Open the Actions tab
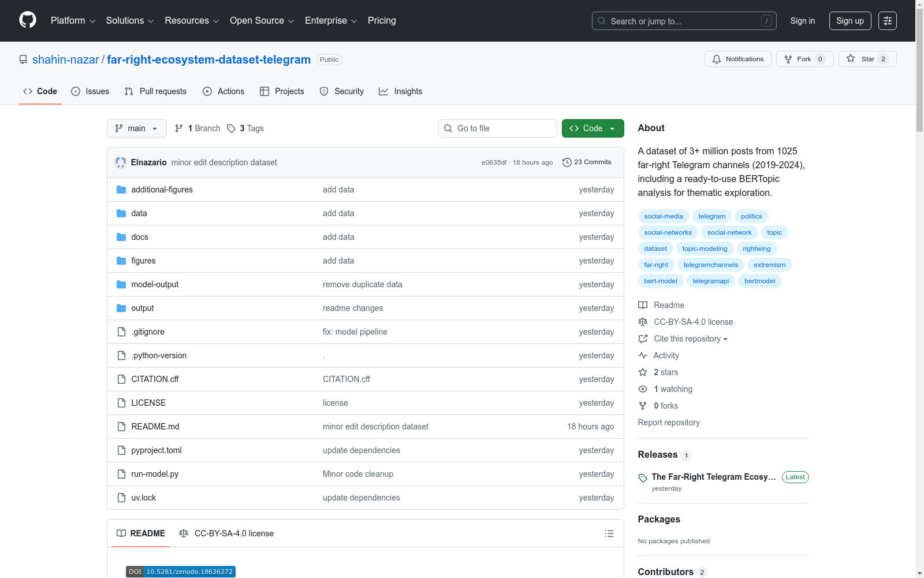924x578 pixels. (x=223, y=91)
